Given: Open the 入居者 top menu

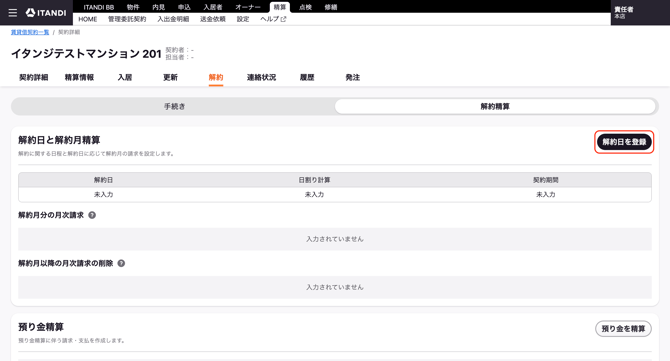Looking at the screenshot, I should [x=213, y=7].
